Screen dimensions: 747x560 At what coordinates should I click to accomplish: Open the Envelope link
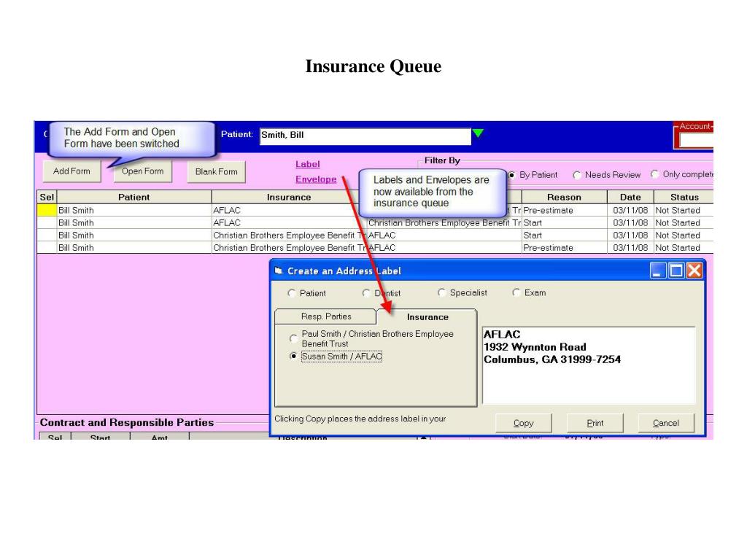click(x=316, y=179)
